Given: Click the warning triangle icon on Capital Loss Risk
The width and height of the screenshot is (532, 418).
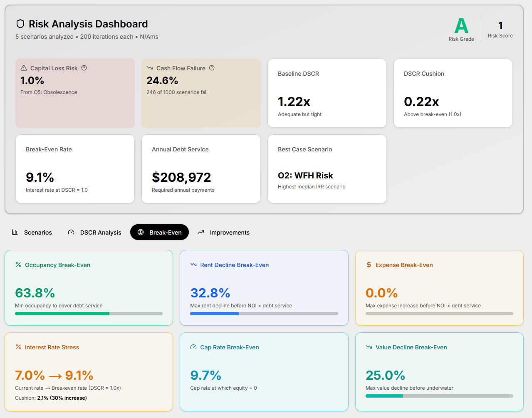Looking at the screenshot, I should pyautogui.click(x=24, y=68).
